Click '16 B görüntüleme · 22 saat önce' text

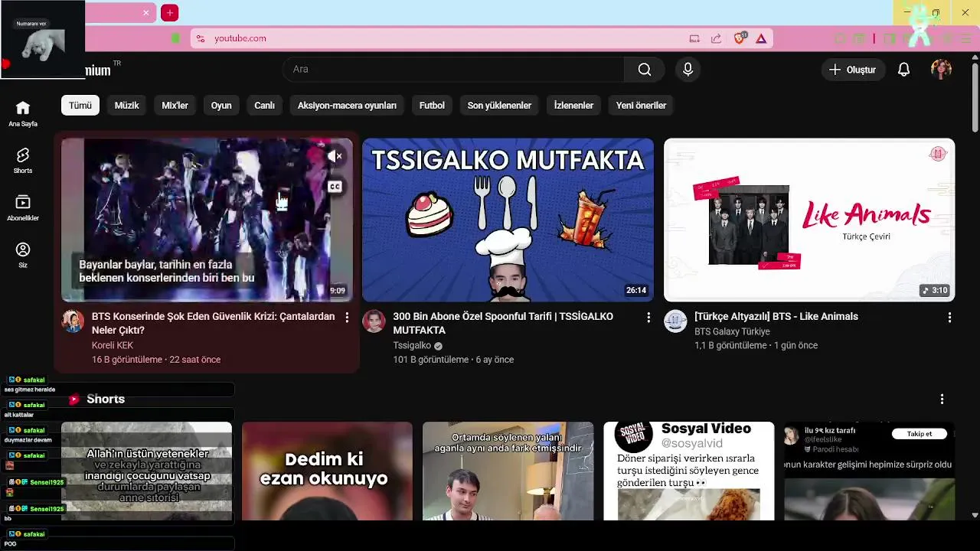point(156,360)
